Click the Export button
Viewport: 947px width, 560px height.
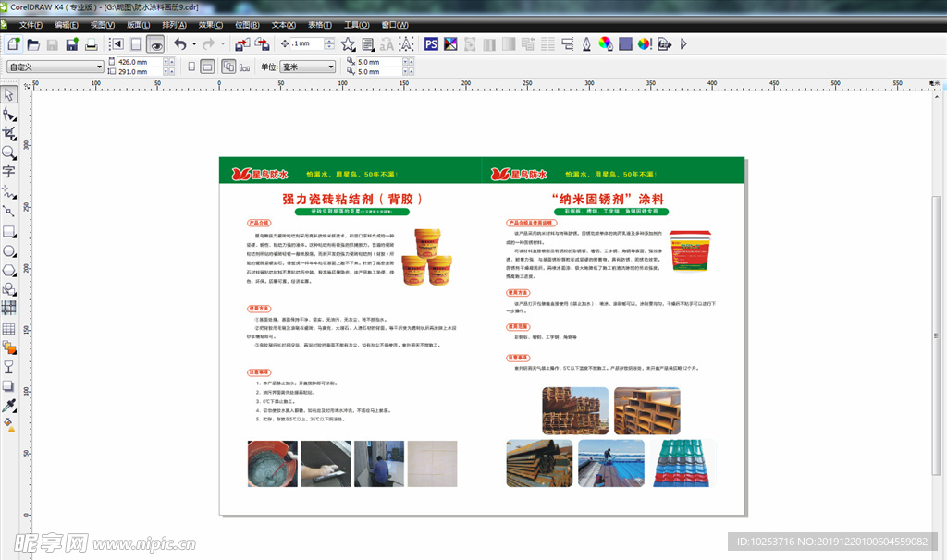point(264,43)
